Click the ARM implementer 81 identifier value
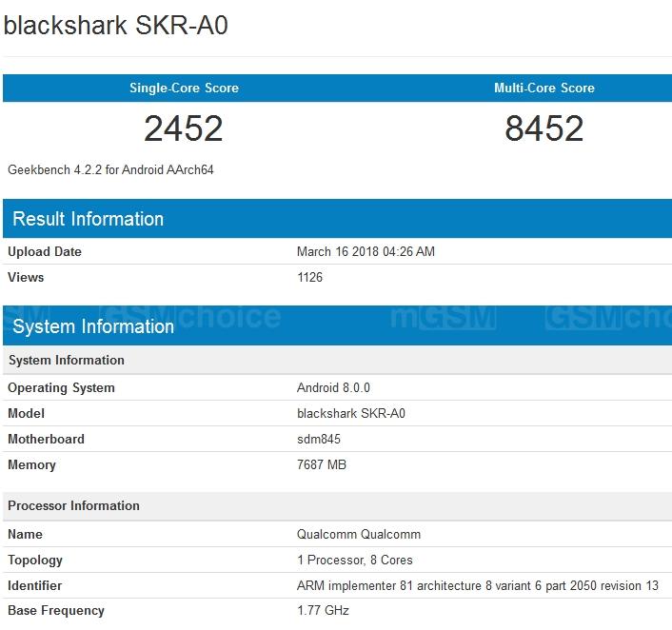Screen dimensions: 672x630 [478, 586]
